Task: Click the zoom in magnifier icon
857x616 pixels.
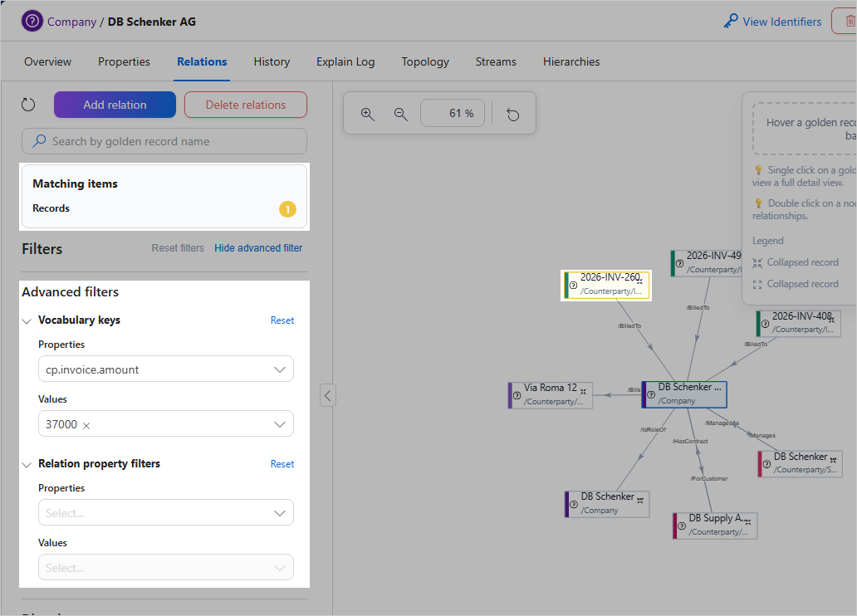Action: tap(367, 114)
